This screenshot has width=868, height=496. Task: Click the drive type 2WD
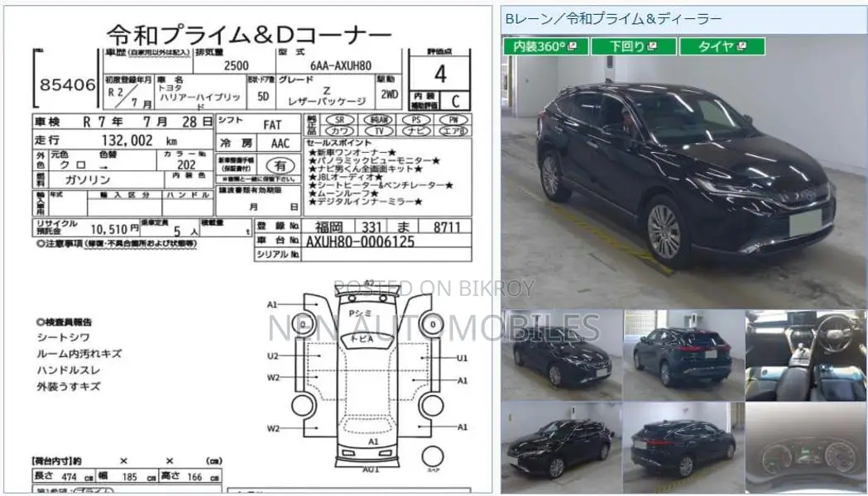pos(389,94)
